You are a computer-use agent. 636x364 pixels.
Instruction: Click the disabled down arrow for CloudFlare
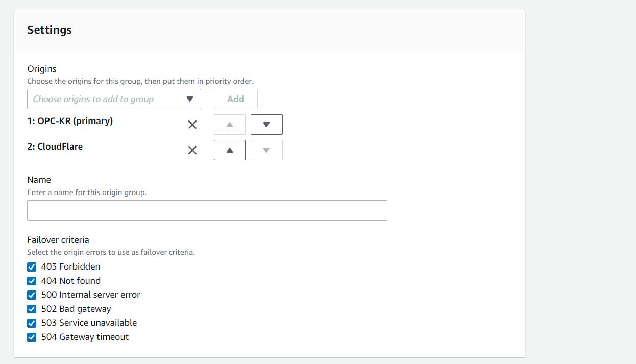266,150
